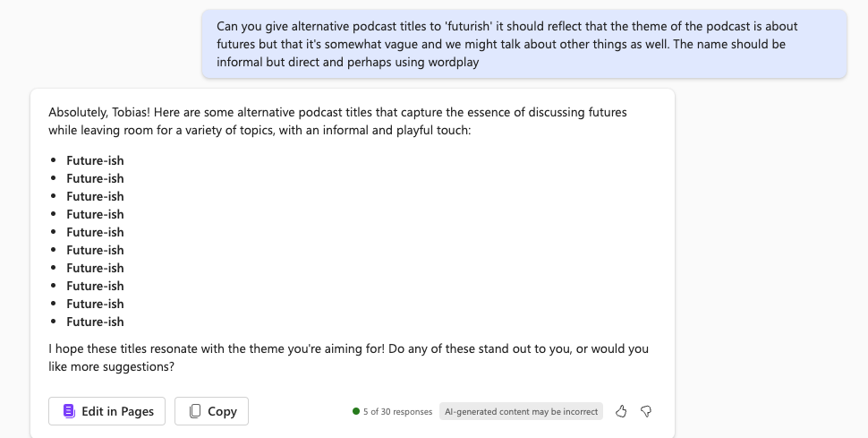Click the green response status dot

coord(356,412)
